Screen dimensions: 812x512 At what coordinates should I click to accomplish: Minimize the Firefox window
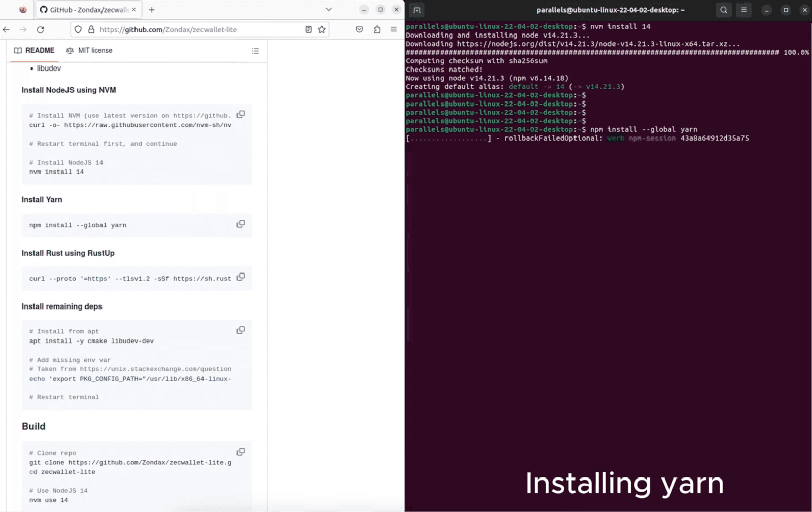pyautogui.click(x=364, y=10)
